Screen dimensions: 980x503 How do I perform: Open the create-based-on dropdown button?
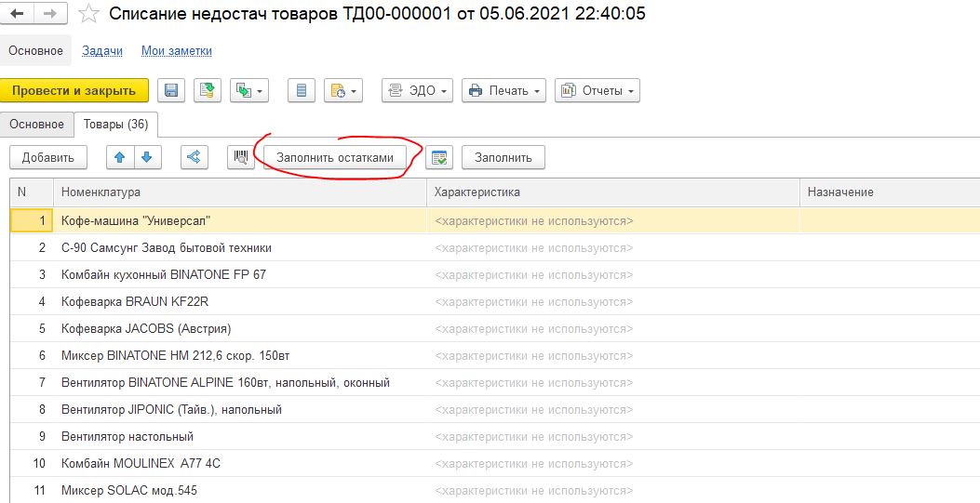(249, 90)
